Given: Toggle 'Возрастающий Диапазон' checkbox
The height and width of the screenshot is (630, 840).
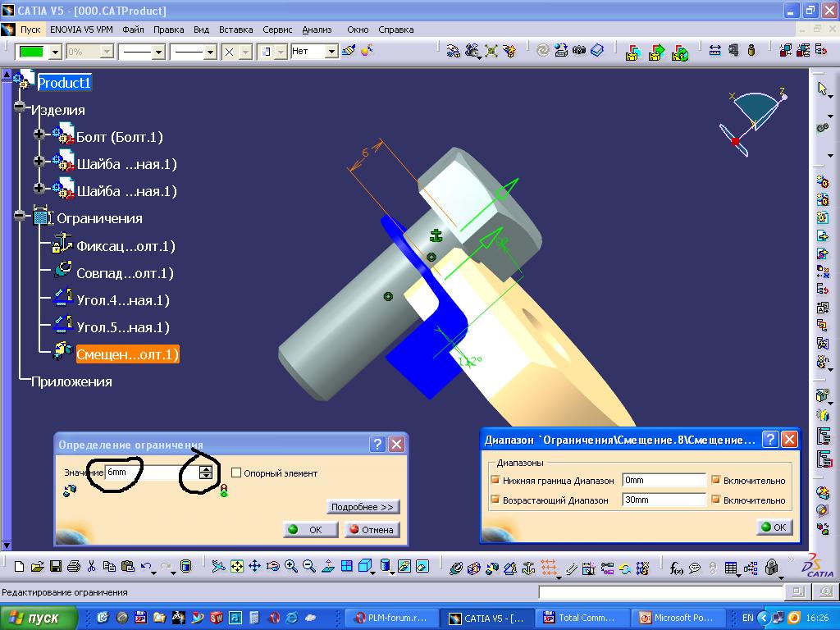Looking at the screenshot, I should coord(495,500).
